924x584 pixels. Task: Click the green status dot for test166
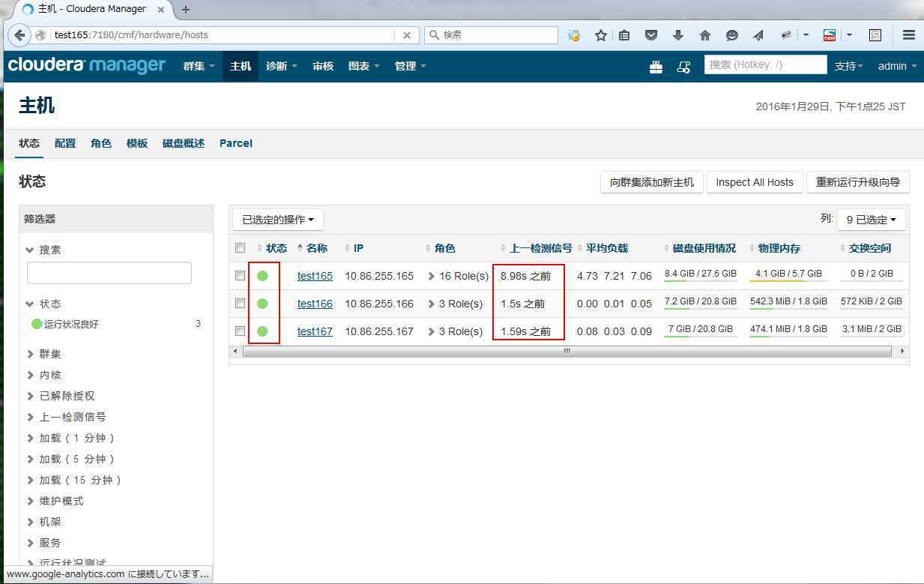262,304
